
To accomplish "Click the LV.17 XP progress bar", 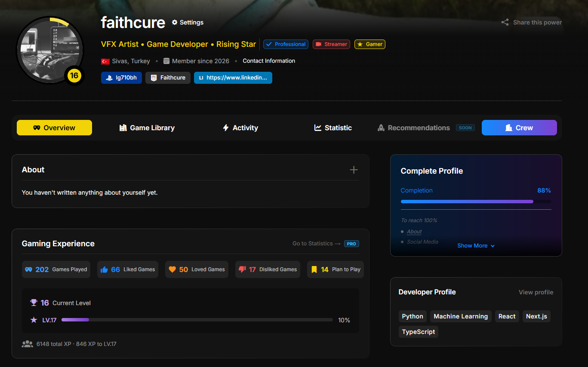I will [197, 320].
